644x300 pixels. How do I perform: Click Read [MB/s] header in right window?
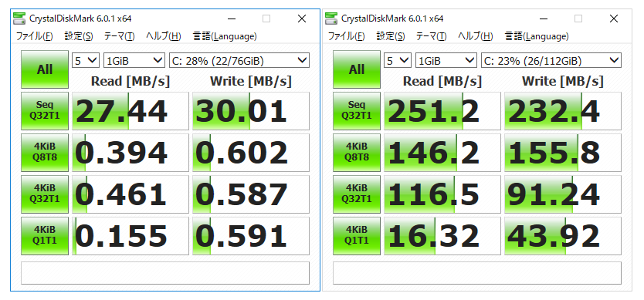(442, 81)
